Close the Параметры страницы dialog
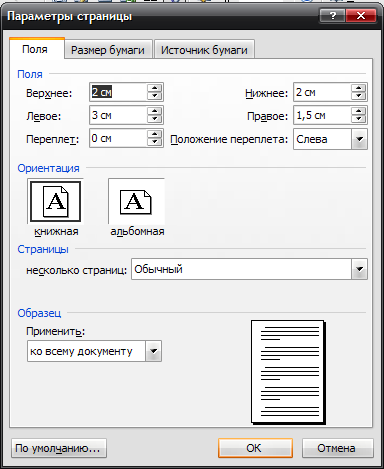Screen dimensions: 384x469 tap(361, 16)
